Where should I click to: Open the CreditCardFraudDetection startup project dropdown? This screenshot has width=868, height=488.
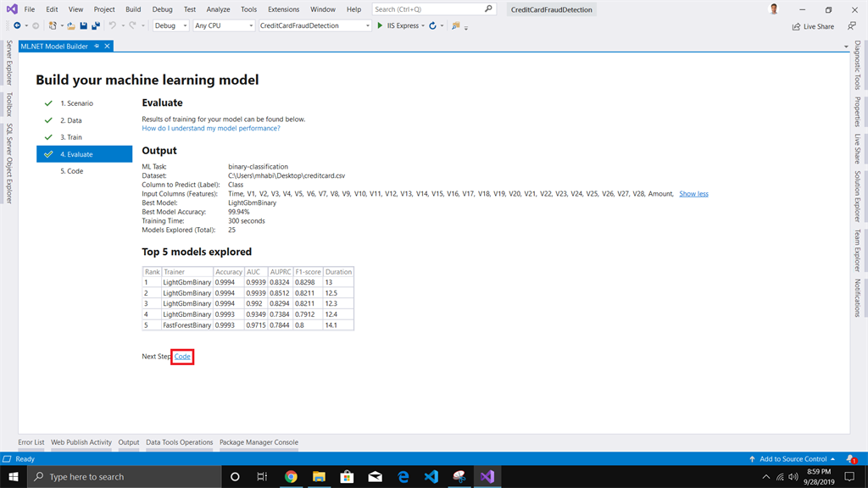point(314,25)
